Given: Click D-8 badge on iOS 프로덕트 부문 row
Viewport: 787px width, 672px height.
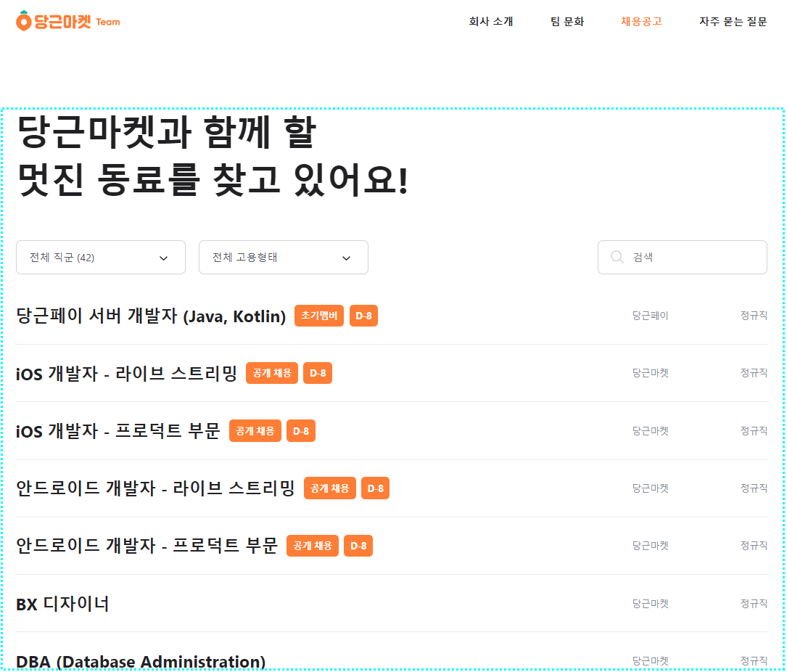Looking at the screenshot, I should tap(300, 431).
